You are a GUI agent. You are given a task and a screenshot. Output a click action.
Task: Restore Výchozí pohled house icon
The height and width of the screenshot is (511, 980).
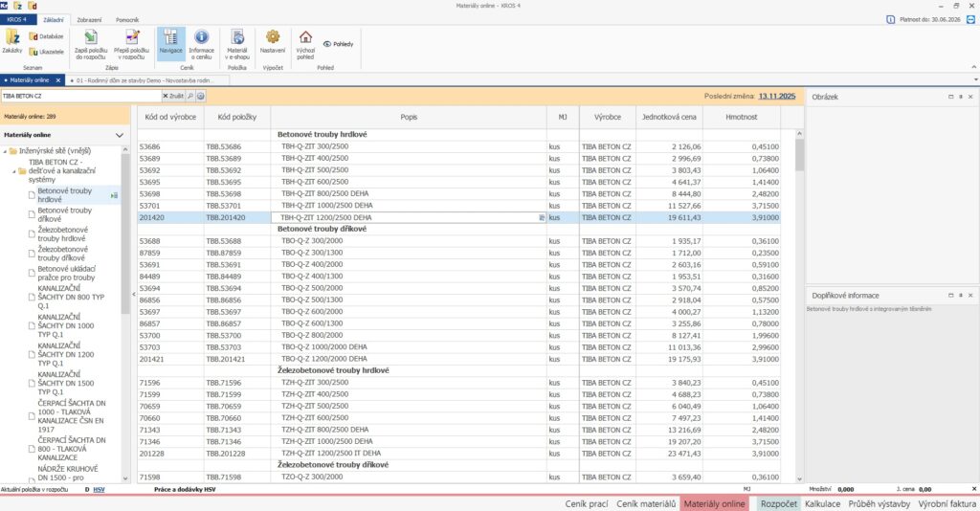[x=305, y=38]
